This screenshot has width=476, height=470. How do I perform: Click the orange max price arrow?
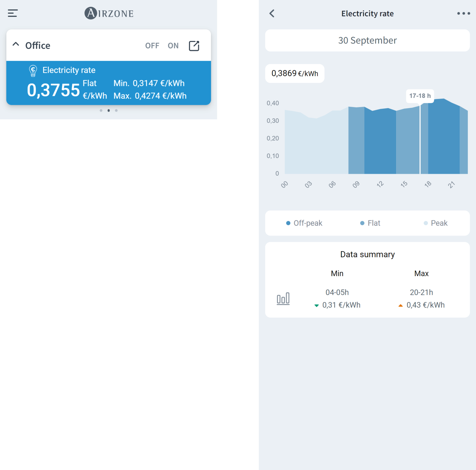point(400,305)
